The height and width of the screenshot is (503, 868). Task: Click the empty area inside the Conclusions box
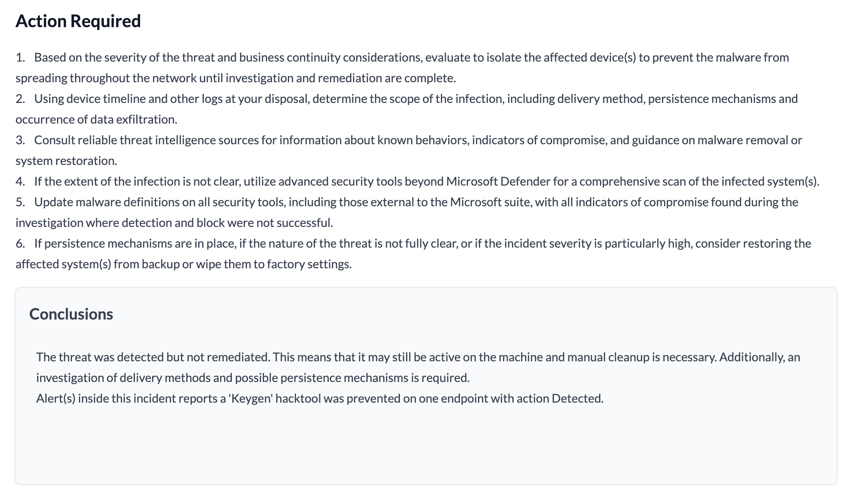coord(426,448)
